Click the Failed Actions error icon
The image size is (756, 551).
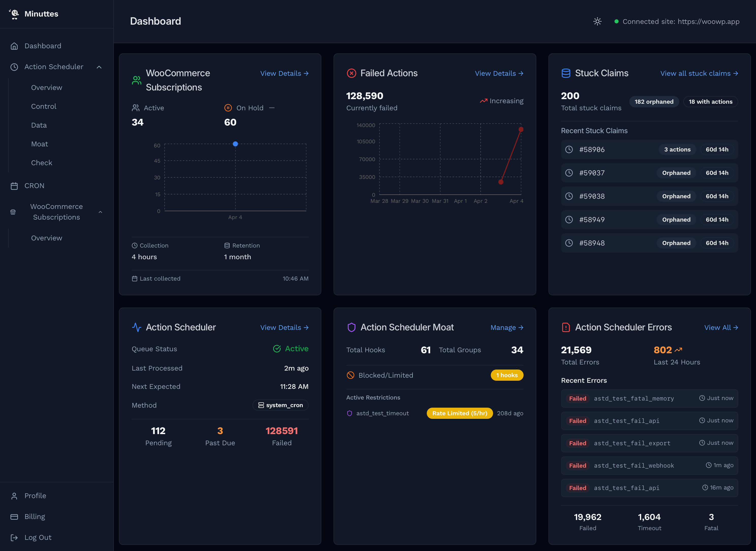[x=351, y=73]
